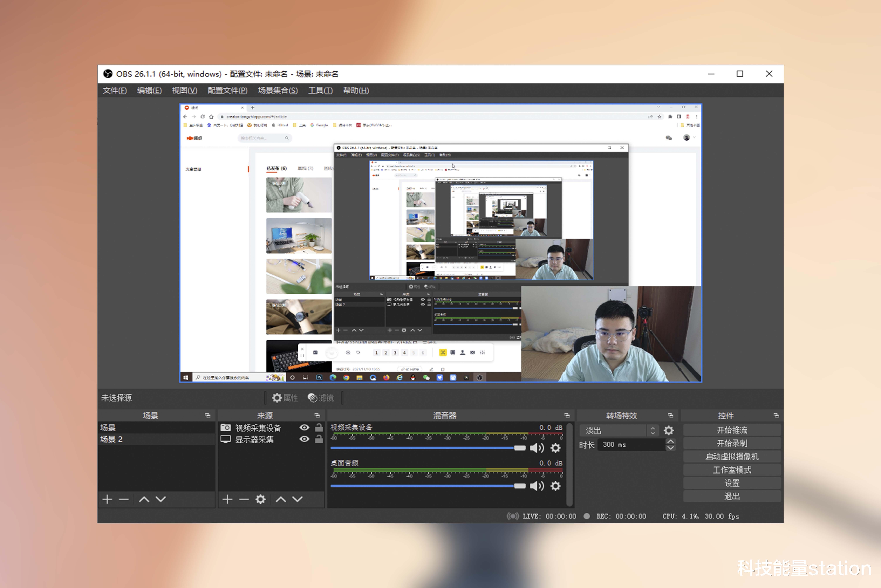Screen dimensions: 881x588
Task: Move scene up with the up arrow
Action: click(144, 500)
